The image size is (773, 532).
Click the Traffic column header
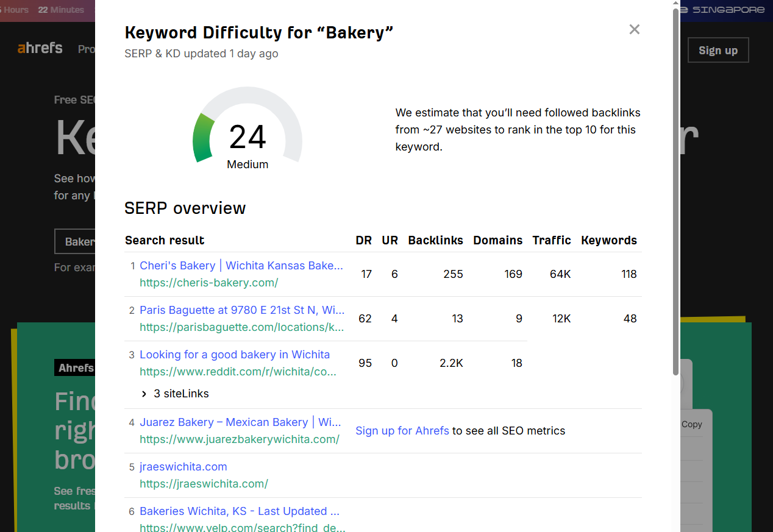pos(552,240)
